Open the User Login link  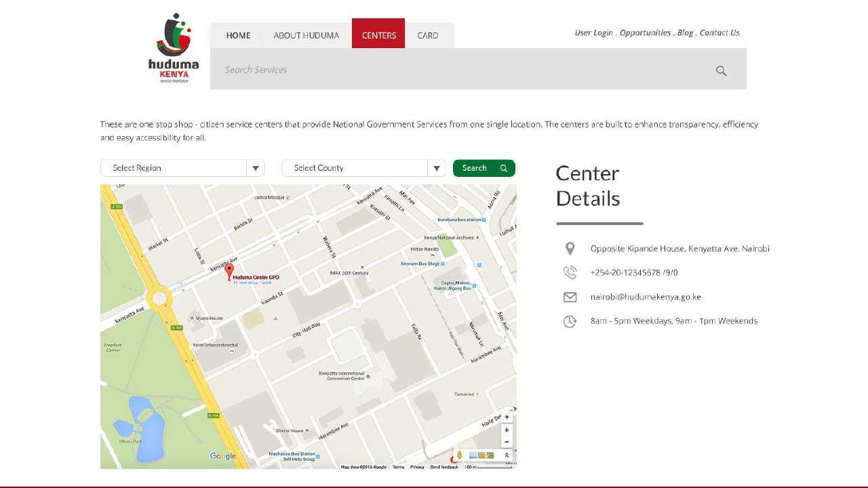pos(594,33)
